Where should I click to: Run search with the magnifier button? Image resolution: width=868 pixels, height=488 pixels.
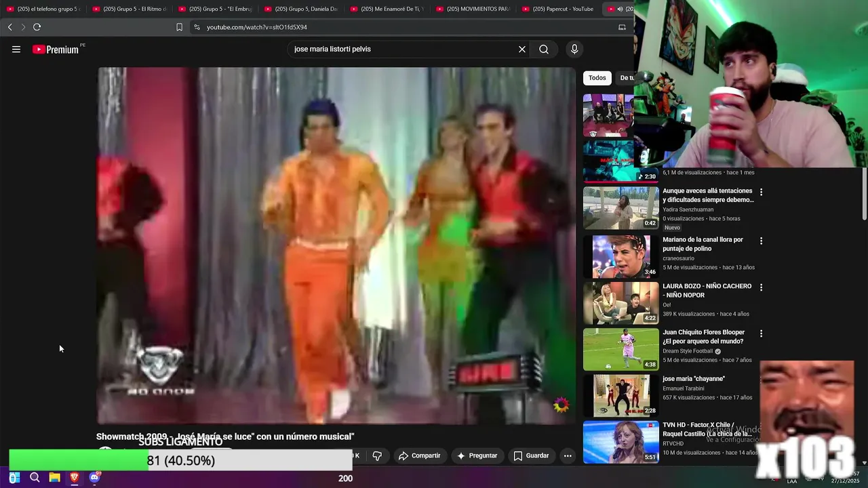click(544, 49)
